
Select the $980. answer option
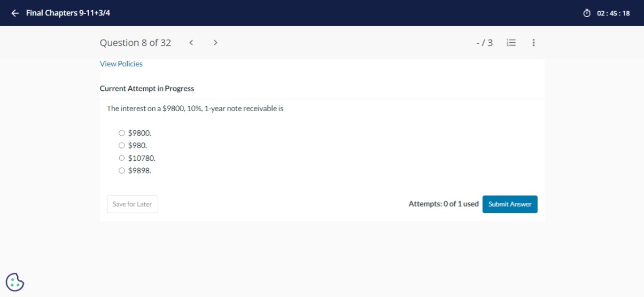coord(122,145)
